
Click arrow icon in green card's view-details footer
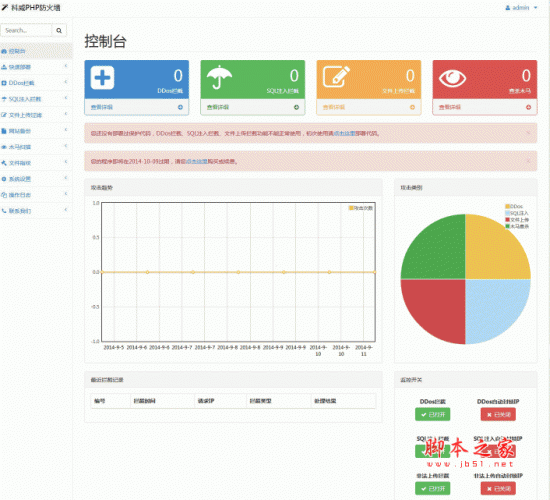(x=296, y=107)
